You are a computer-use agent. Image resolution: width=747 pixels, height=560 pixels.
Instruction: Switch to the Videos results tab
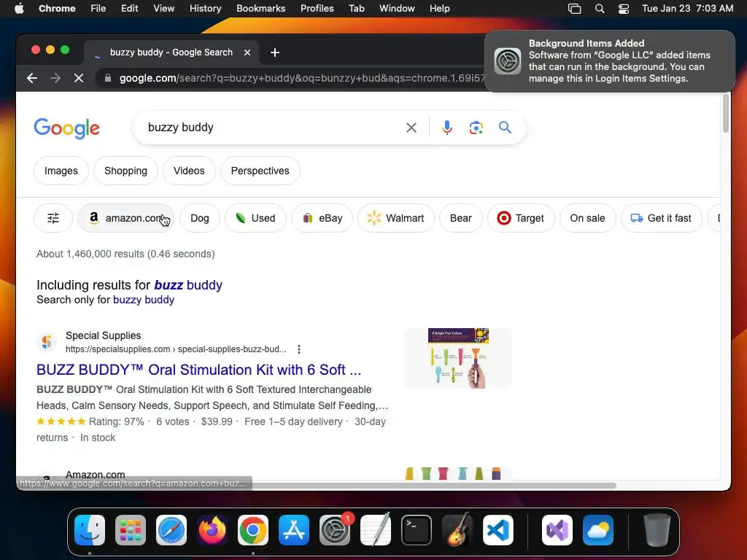[x=189, y=171]
